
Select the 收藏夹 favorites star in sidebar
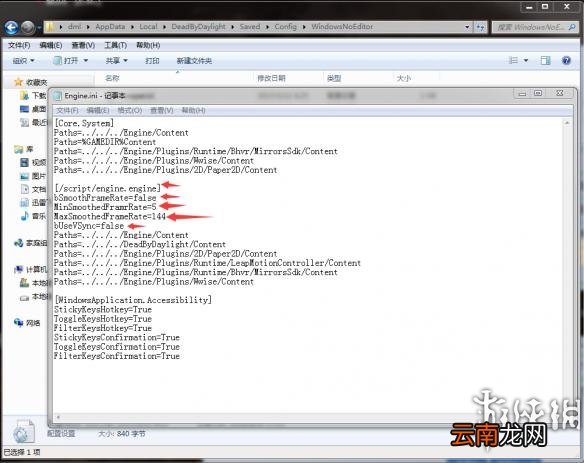(x=18, y=82)
